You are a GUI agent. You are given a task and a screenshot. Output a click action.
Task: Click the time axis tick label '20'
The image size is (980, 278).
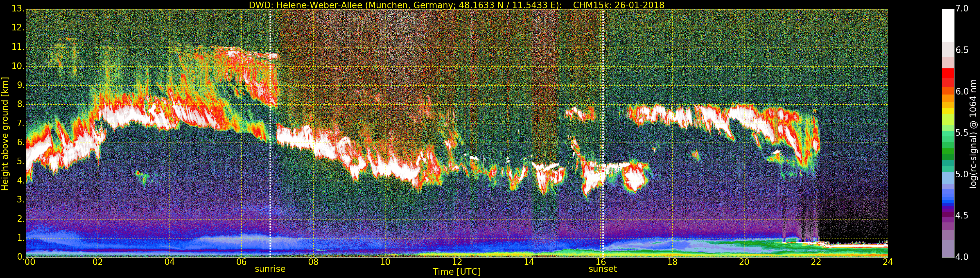pos(744,262)
